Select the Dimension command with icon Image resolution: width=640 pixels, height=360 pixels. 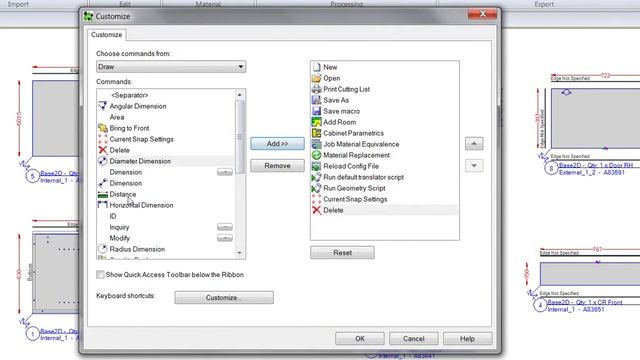coord(102,183)
